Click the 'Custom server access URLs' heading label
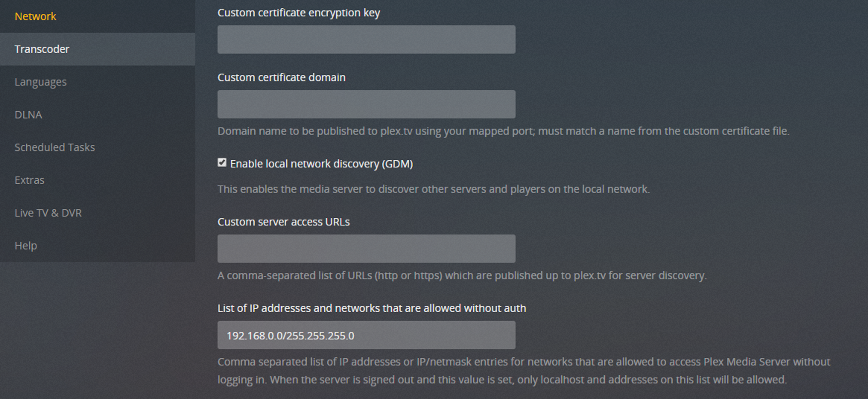The height and width of the screenshot is (399, 868). tap(283, 222)
